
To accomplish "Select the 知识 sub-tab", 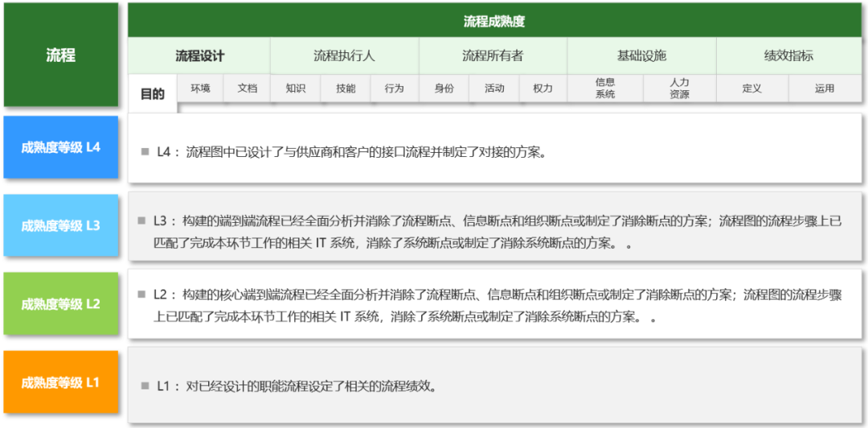I will (295, 88).
